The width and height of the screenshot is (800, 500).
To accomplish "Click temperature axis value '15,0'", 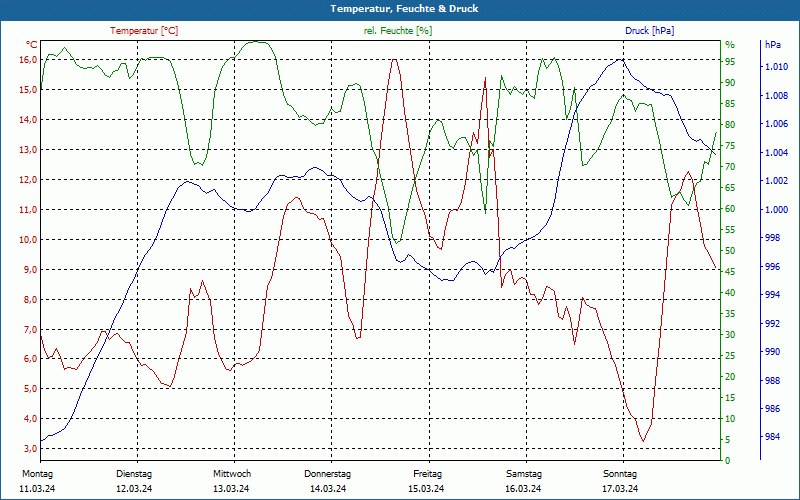I will point(28,90).
